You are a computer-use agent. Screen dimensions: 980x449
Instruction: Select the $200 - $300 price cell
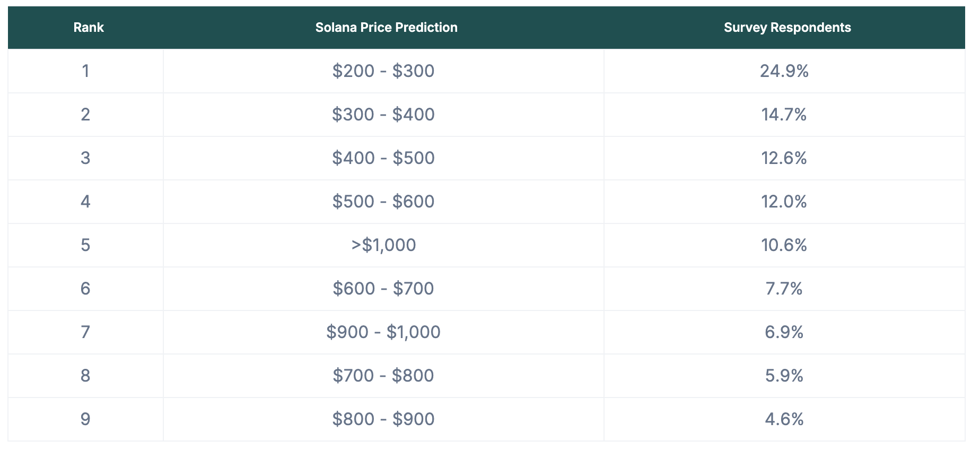(x=383, y=71)
